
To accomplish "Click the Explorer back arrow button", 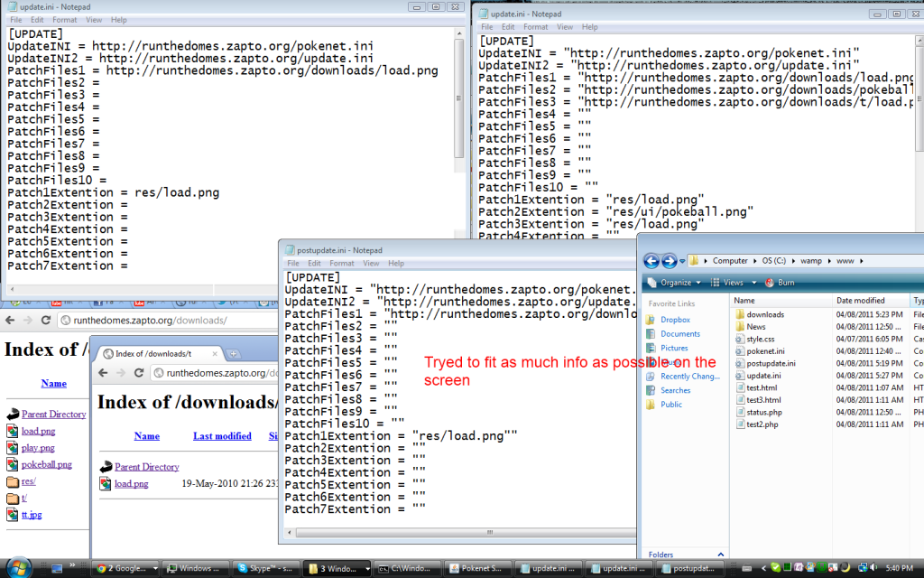I will [x=651, y=261].
